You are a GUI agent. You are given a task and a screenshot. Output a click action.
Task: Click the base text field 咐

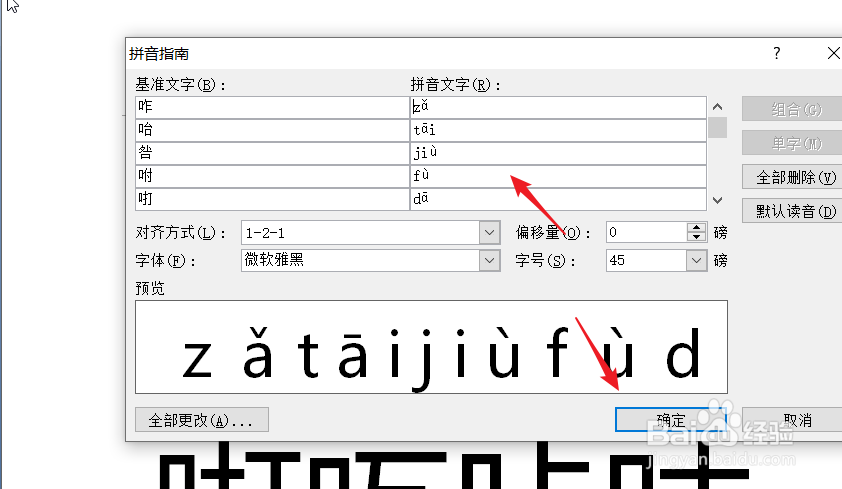272,176
